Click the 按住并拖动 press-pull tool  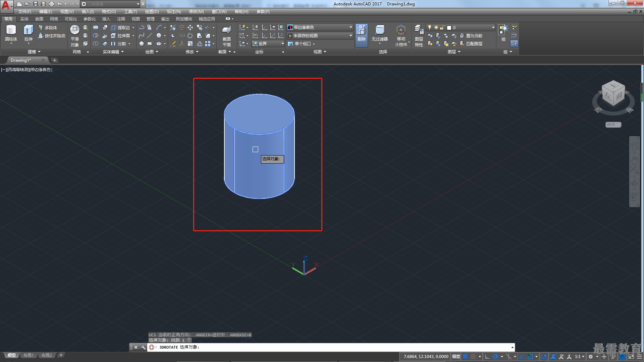[52, 36]
